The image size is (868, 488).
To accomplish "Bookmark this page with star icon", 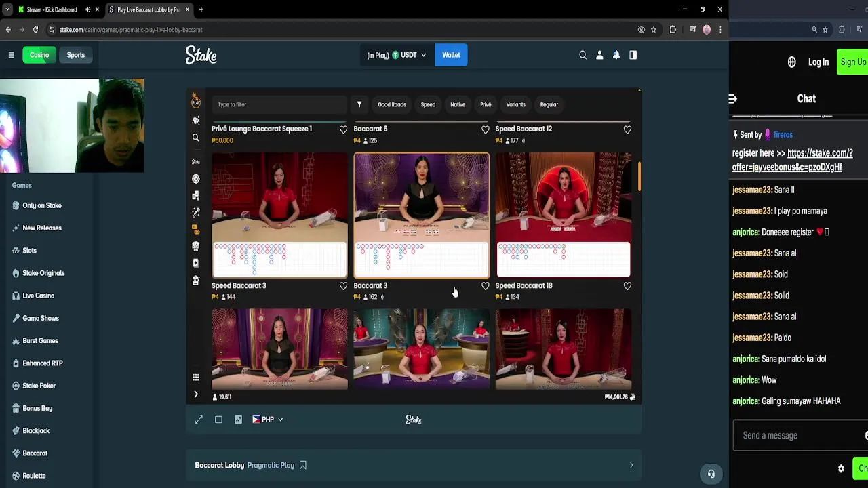I will pyautogui.click(x=653, y=30).
